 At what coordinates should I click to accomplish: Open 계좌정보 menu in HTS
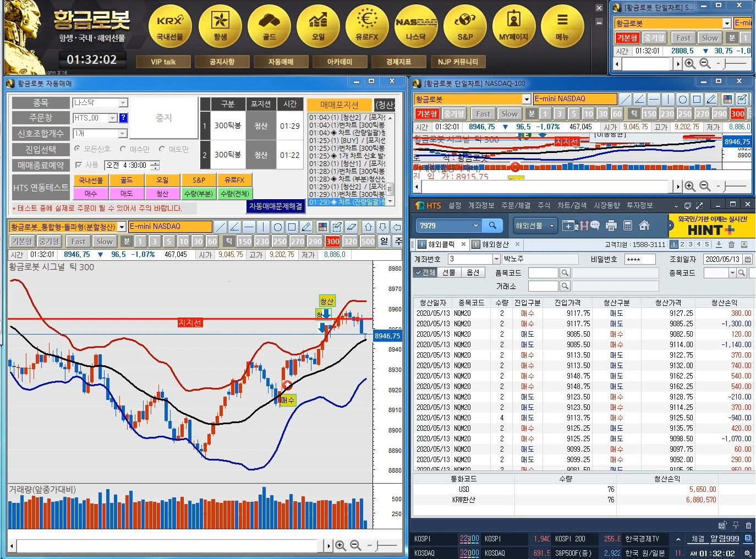pos(481,205)
